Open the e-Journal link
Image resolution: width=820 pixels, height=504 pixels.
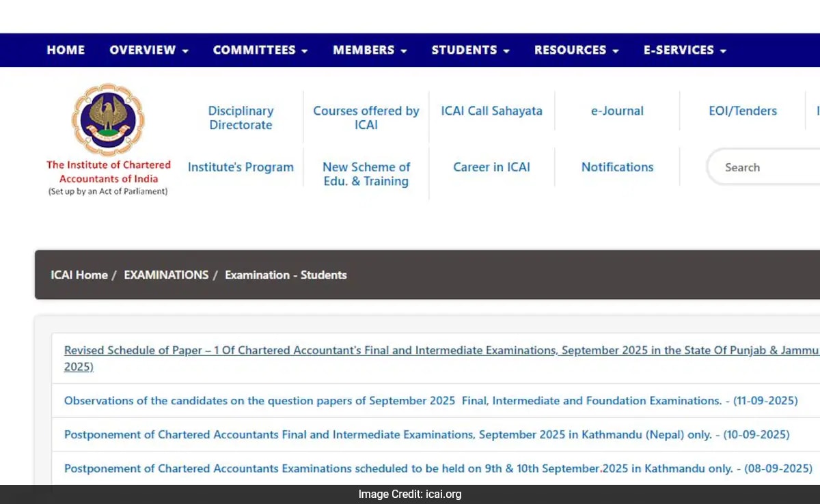[x=617, y=111]
